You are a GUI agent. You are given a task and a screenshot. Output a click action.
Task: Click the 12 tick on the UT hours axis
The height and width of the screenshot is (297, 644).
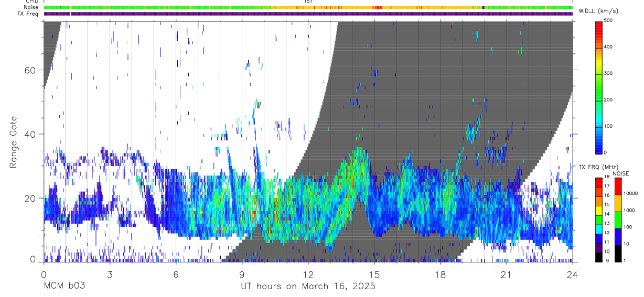[x=308, y=274]
